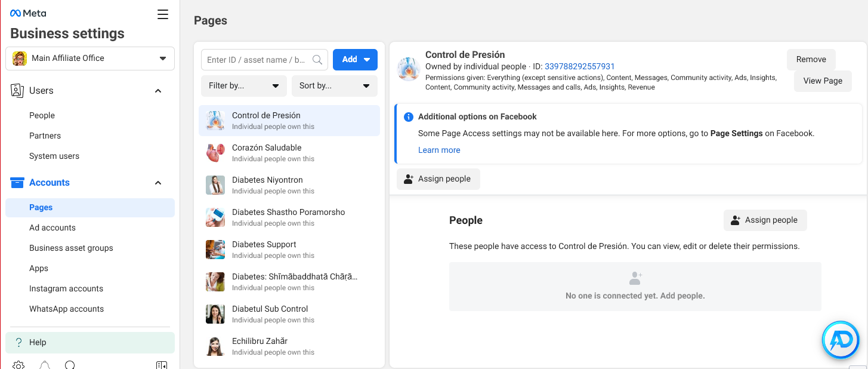Viewport: 868px width, 369px height.
Task: Click the Accounts section heading
Action: tap(50, 183)
